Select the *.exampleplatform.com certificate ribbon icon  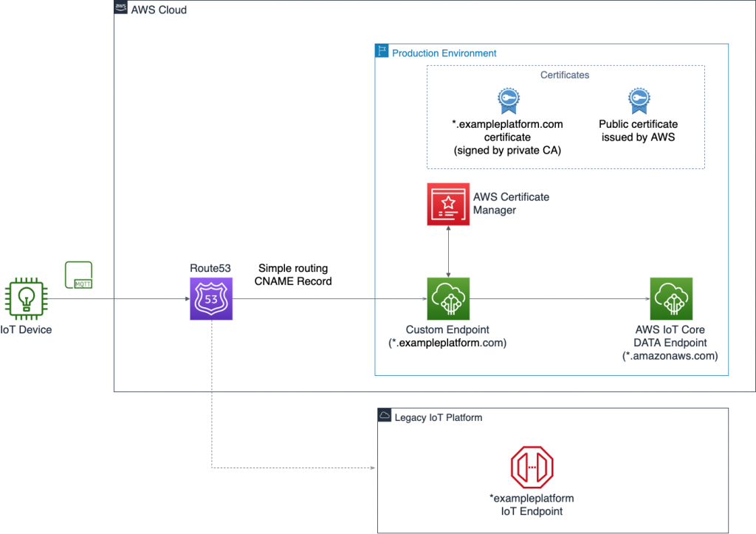click(x=507, y=100)
